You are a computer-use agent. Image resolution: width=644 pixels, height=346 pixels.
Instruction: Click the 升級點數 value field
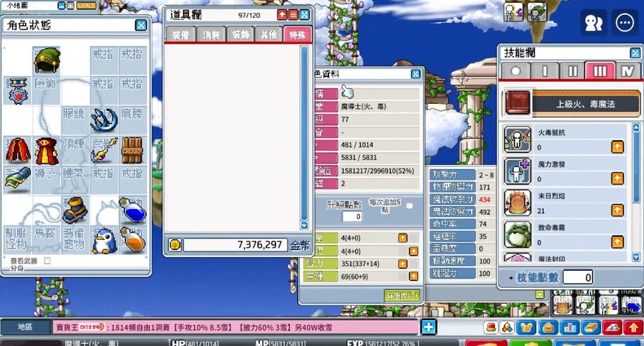352,216
